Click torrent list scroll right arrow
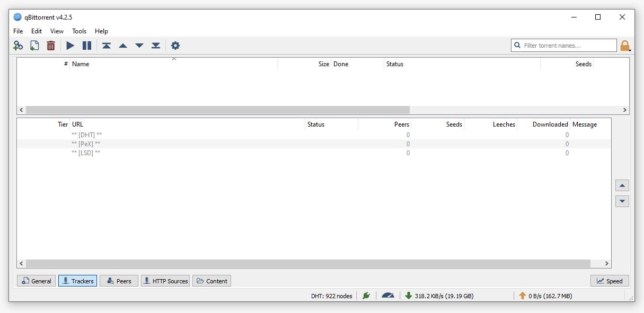 pos(625,110)
